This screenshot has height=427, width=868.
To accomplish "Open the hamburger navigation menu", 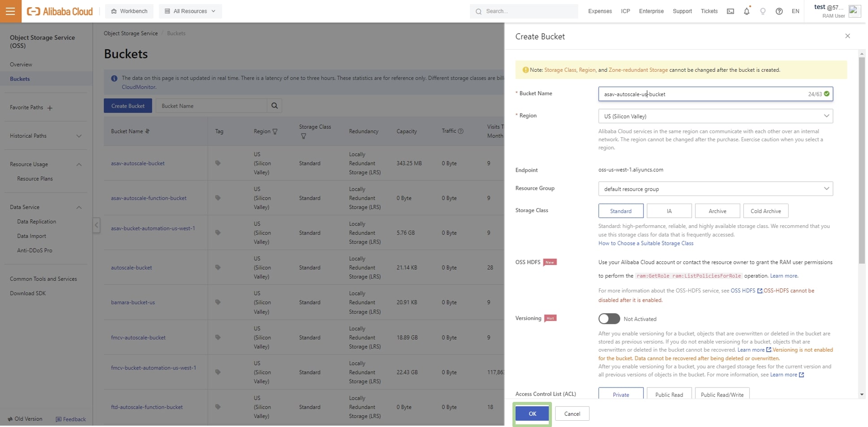I will tap(10, 11).
